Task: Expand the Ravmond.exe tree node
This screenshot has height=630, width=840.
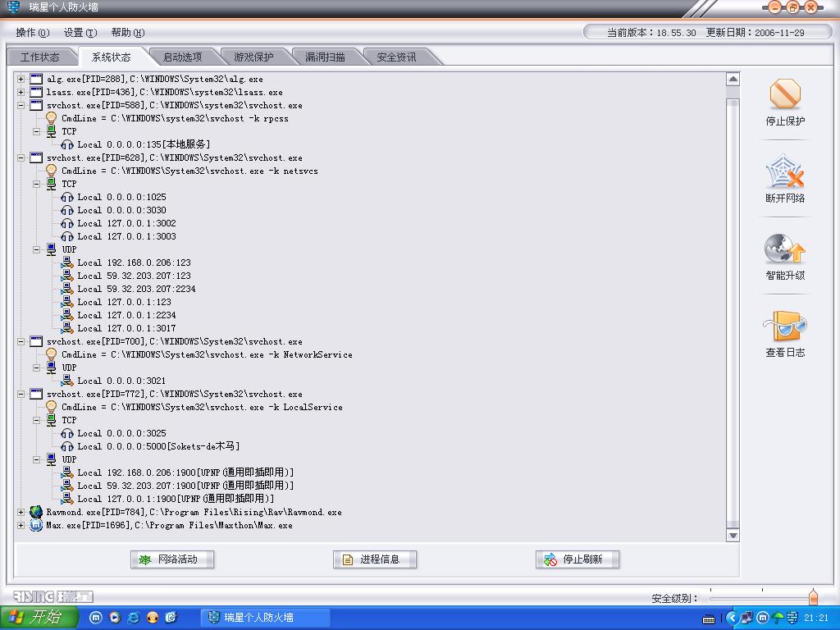Action: click(21, 512)
